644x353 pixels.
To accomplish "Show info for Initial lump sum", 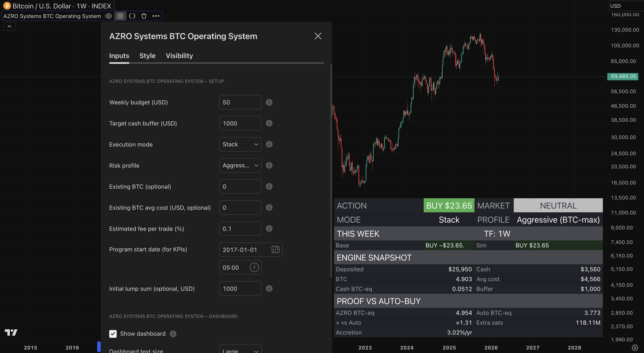I will click(269, 289).
